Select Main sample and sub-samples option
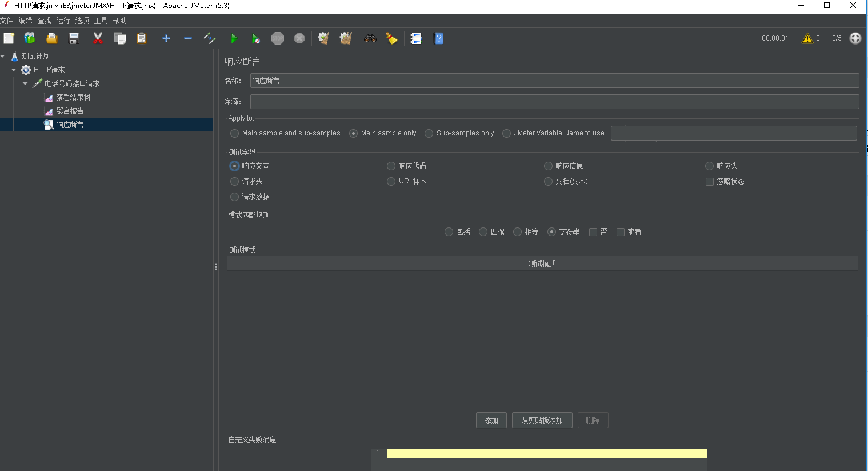 285,133
